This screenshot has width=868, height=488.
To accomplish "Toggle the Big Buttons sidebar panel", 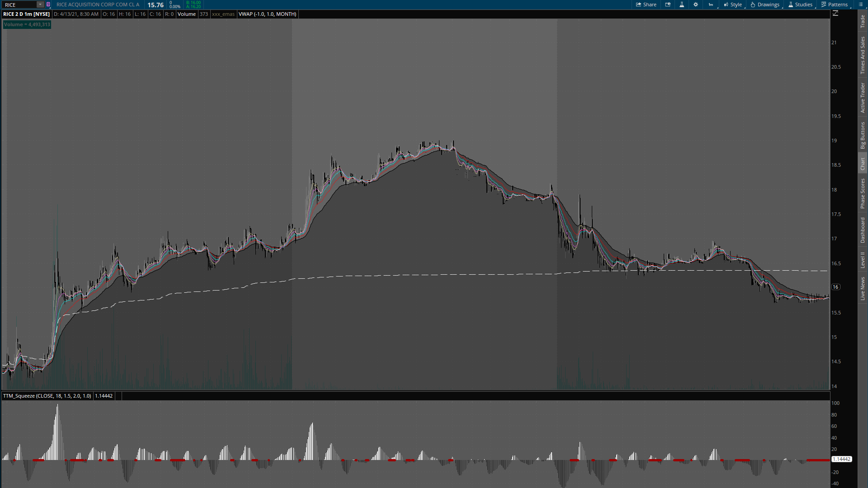I will (863, 135).
